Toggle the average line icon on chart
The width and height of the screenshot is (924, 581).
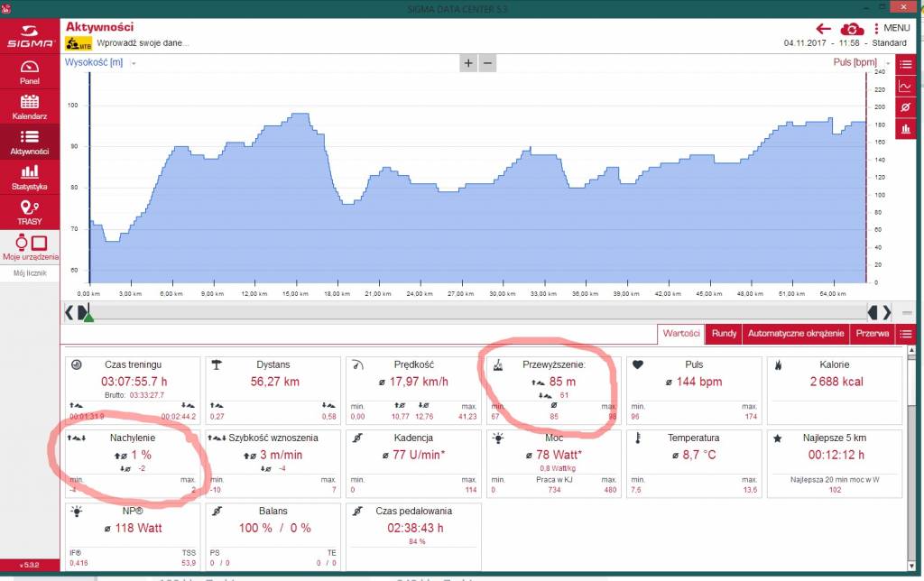point(906,107)
